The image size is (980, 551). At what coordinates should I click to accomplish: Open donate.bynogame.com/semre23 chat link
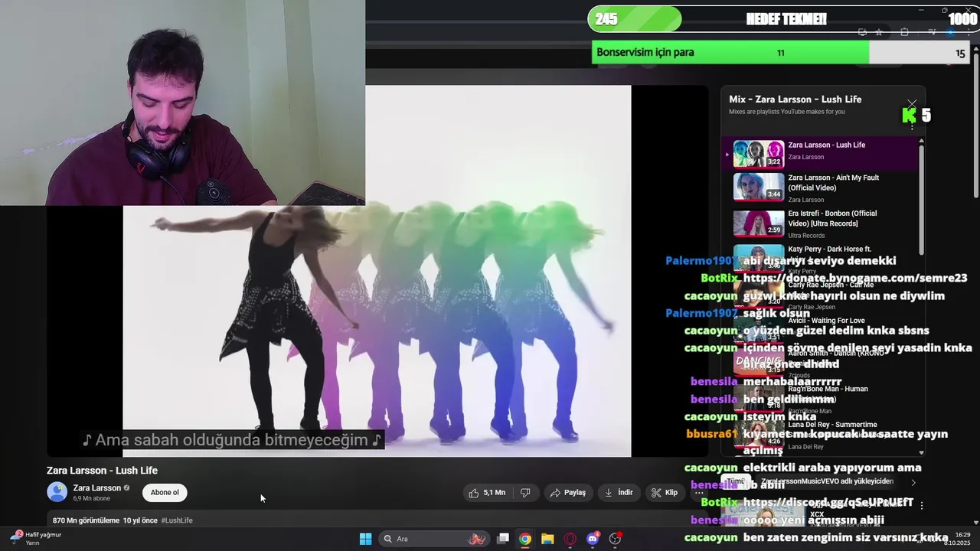[x=855, y=278]
